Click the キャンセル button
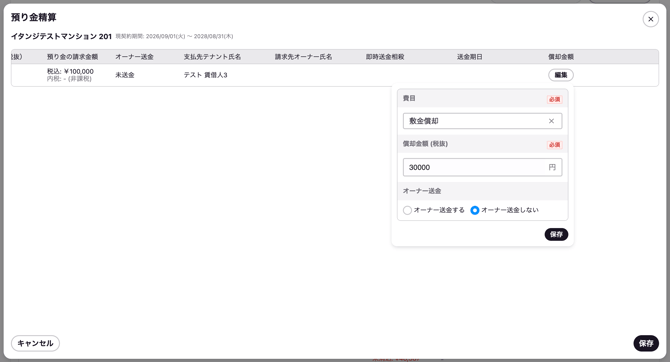This screenshot has width=670, height=362. pos(35,343)
